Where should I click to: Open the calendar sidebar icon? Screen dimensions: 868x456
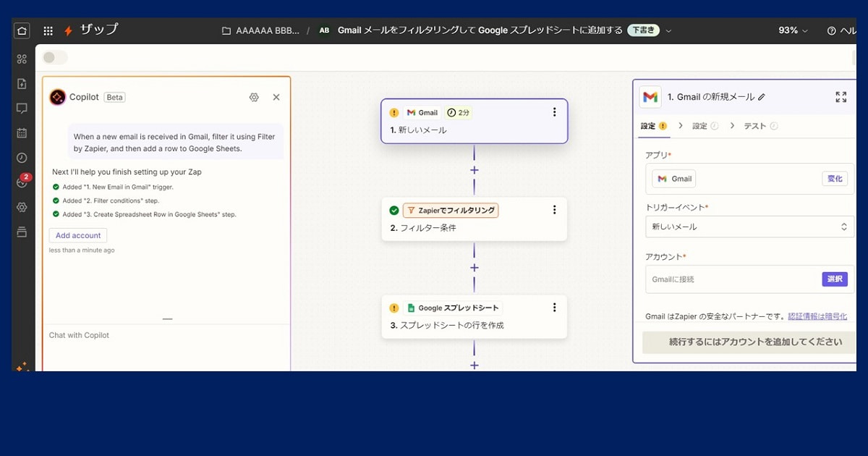[22, 133]
